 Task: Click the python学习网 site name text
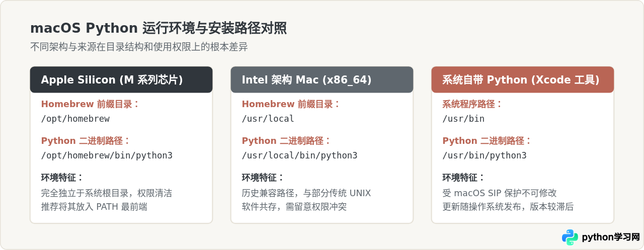click(611, 237)
